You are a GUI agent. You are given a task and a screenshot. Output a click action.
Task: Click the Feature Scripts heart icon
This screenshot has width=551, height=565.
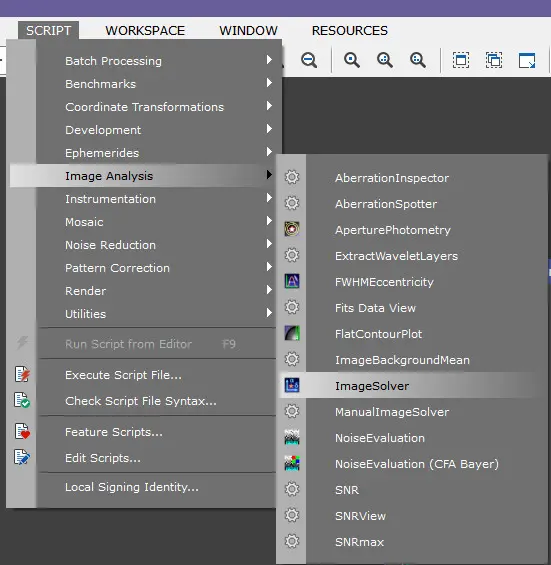pos(22,431)
